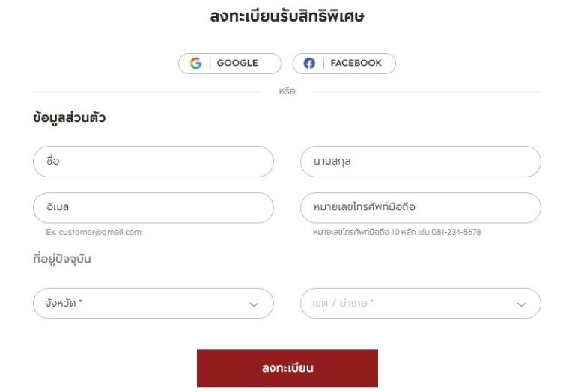Submit with the red ลงทะเบียน button

(287, 368)
